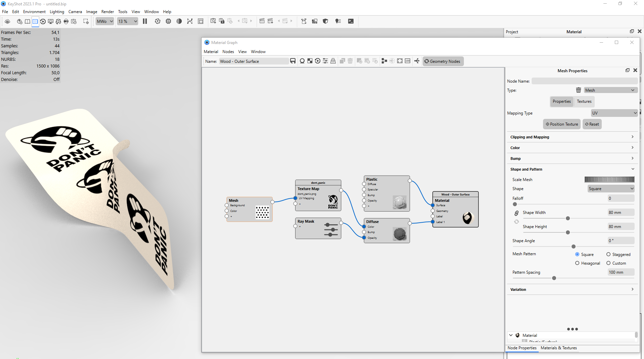This screenshot has width=644, height=359.
Task: Click the pause real-time render icon
Action: click(x=145, y=21)
